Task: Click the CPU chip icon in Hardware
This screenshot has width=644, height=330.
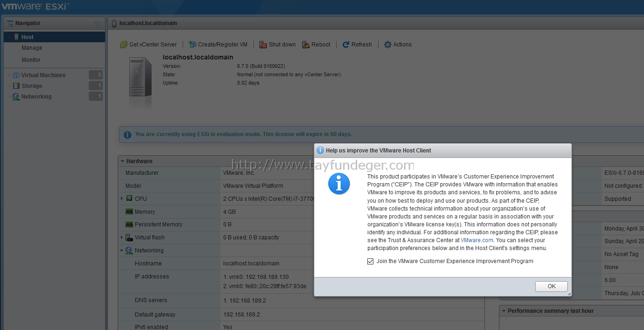Action: [x=129, y=198]
